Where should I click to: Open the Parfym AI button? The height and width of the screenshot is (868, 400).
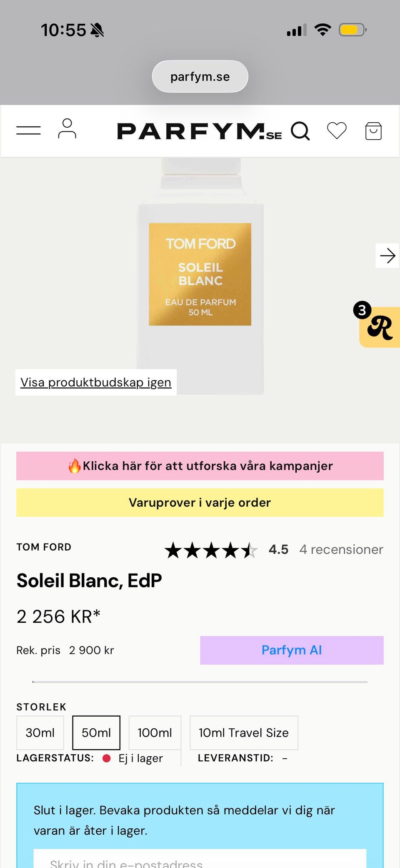(x=292, y=650)
